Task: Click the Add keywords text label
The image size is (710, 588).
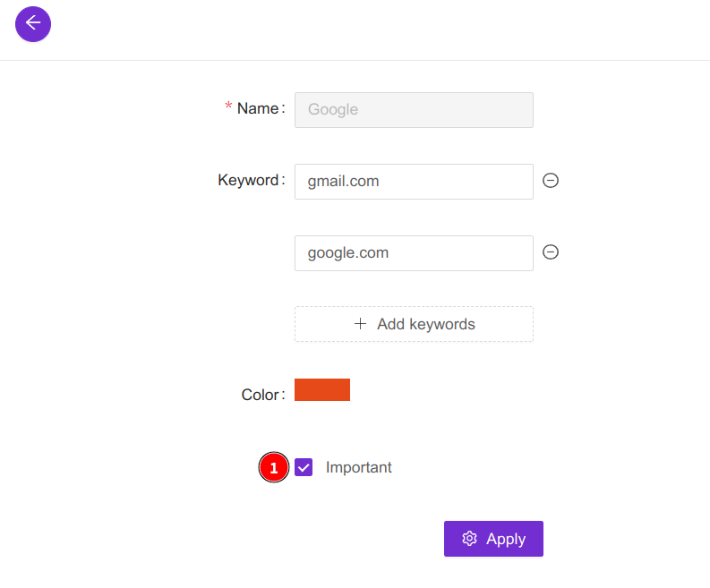Action: coord(426,324)
